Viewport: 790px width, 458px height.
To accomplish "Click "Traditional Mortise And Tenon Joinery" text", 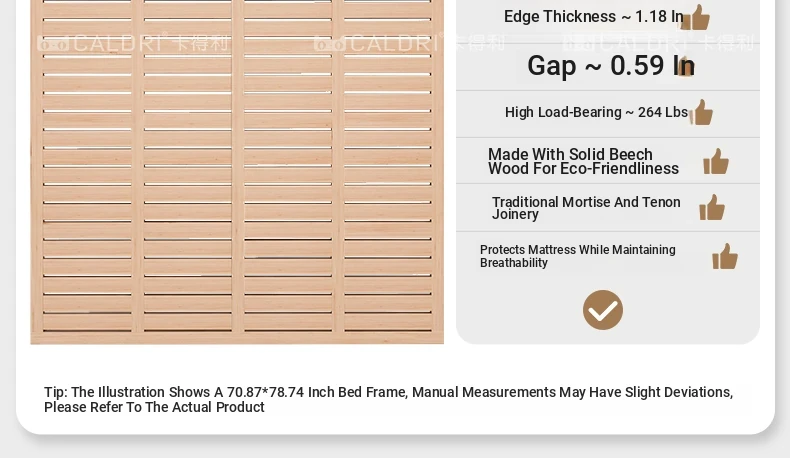I will [x=586, y=208].
